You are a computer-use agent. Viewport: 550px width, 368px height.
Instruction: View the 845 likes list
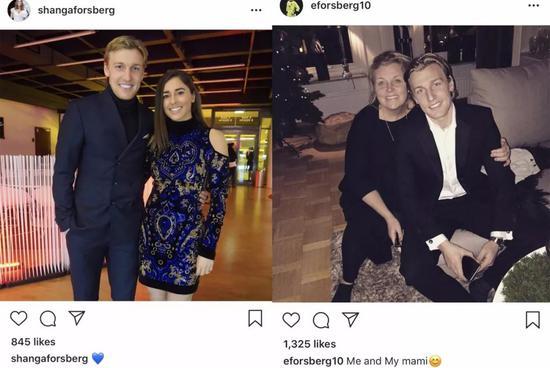(33, 342)
